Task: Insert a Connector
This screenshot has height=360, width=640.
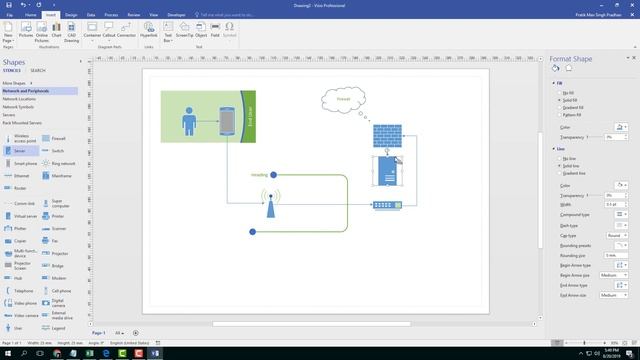Action: 126,30
